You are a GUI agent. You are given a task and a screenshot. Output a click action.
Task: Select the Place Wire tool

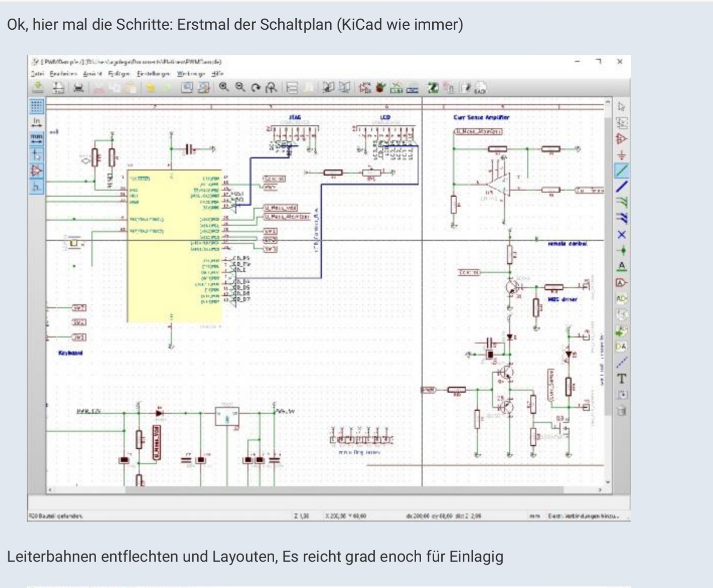pyautogui.click(x=622, y=171)
